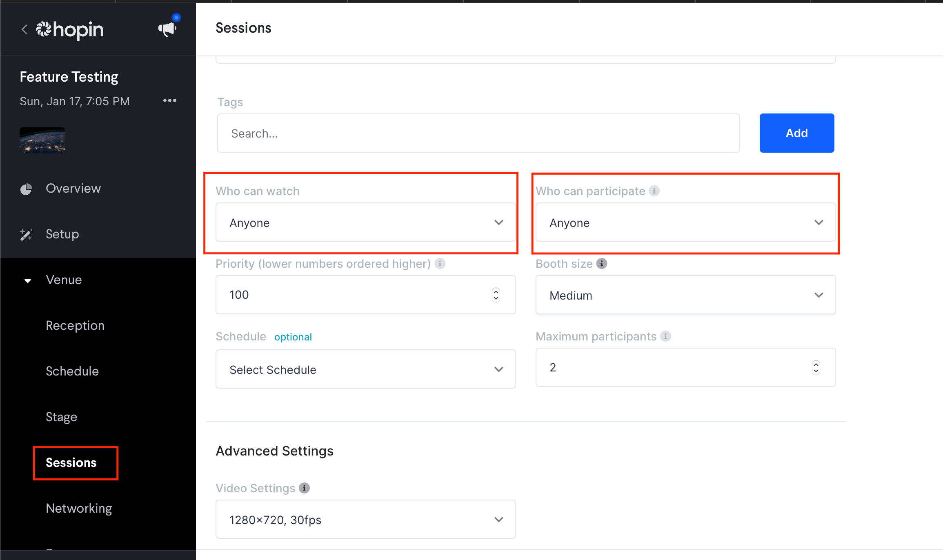
Task: Click the Video Settings info icon
Action: pos(305,488)
